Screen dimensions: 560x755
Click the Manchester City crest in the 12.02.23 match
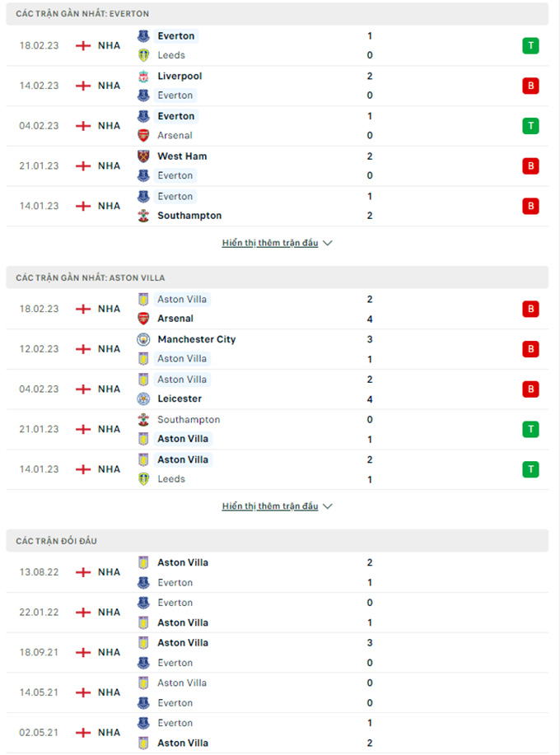(x=143, y=339)
